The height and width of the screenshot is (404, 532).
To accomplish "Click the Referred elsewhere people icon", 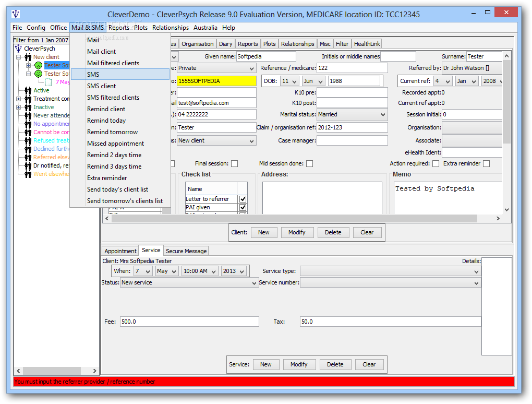I will [x=28, y=157].
